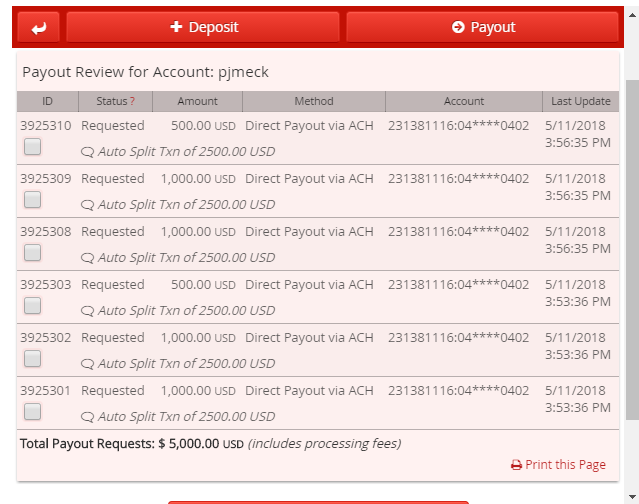Click comment bubble icon on payout 3925301
Viewport: 639px width, 504px height.
(87, 417)
